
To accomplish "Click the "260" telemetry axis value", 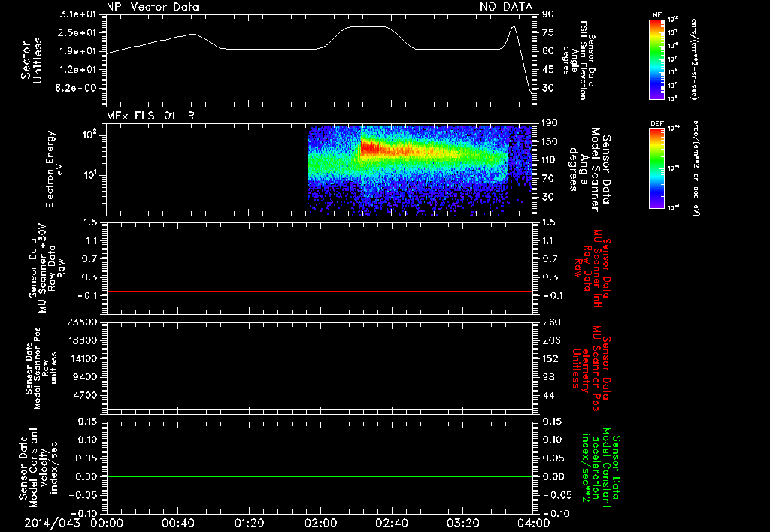I will pyautogui.click(x=551, y=322).
